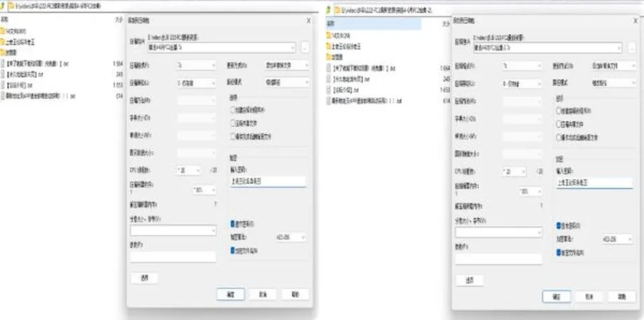Close the right archive dialog with X
The height and width of the screenshot is (320, 644).
click(x=635, y=21)
